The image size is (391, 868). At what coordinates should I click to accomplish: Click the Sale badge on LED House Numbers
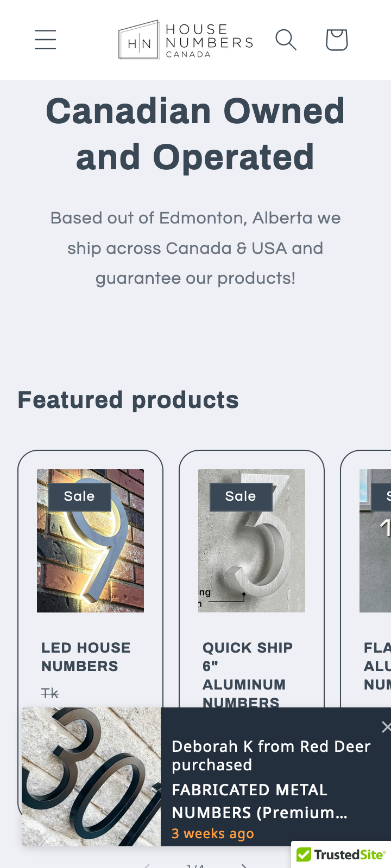(79, 496)
